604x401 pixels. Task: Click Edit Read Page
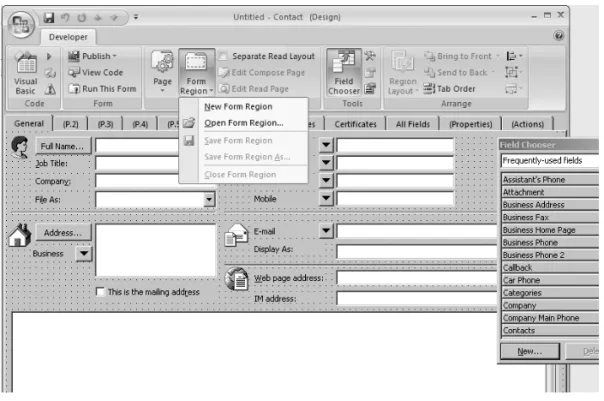coord(254,89)
